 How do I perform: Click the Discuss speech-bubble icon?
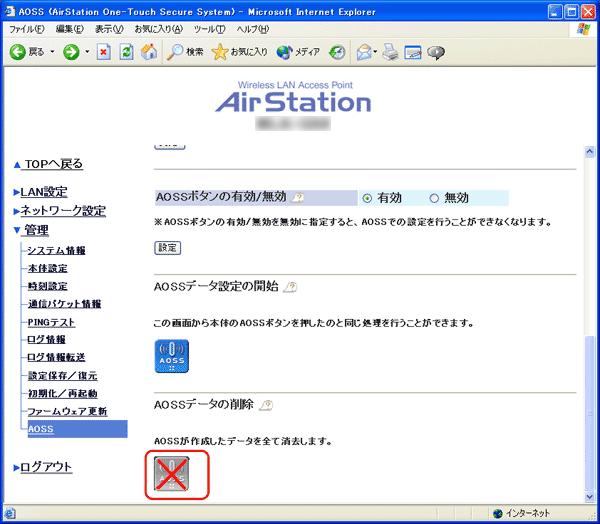click(436, 52)
